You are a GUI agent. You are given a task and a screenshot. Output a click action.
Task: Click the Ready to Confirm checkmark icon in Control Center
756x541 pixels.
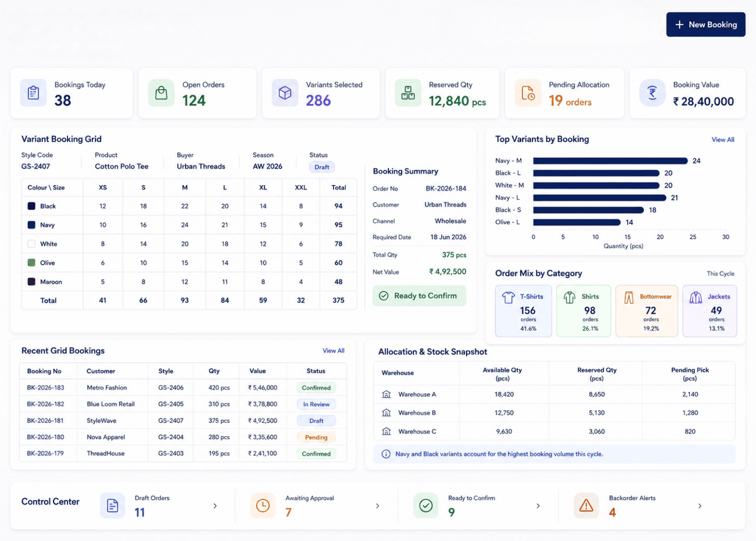click(x=426, y=506)
